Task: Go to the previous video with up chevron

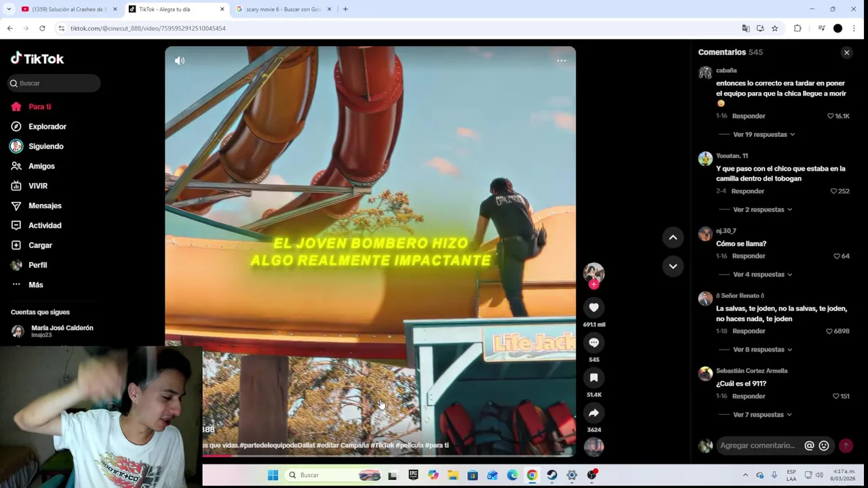Action: point(673,237)
